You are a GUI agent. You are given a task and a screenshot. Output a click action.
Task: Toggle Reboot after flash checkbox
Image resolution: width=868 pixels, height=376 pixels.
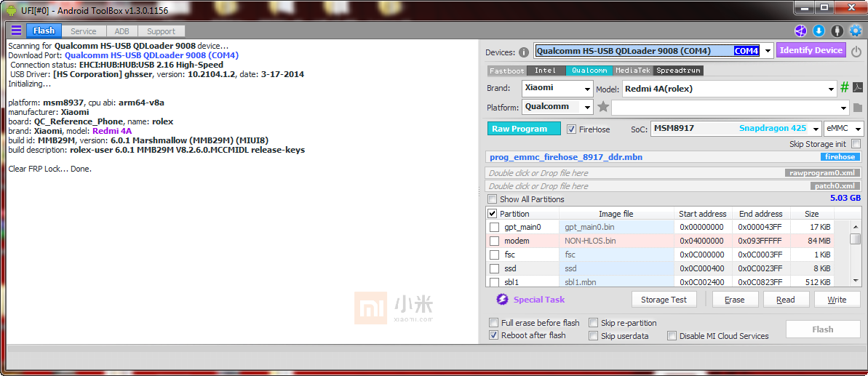[493, 335]
